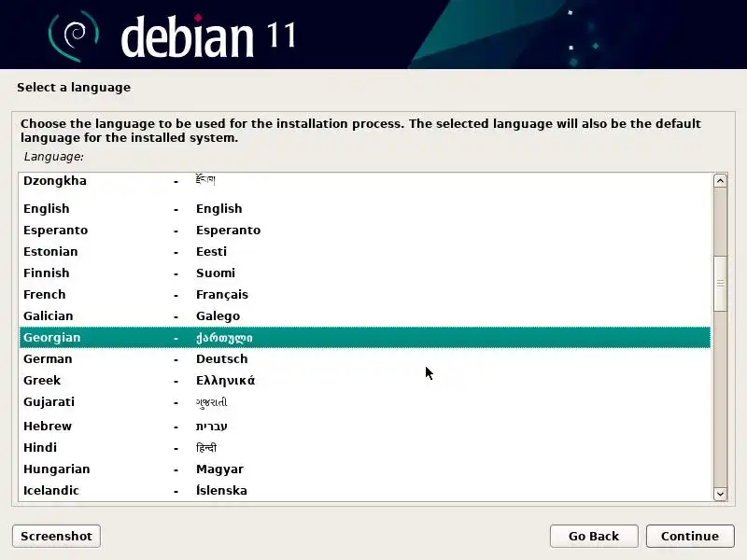Pick Finnish - Suomi from the list
747x560 pixels.
click(x=365, y=273)
